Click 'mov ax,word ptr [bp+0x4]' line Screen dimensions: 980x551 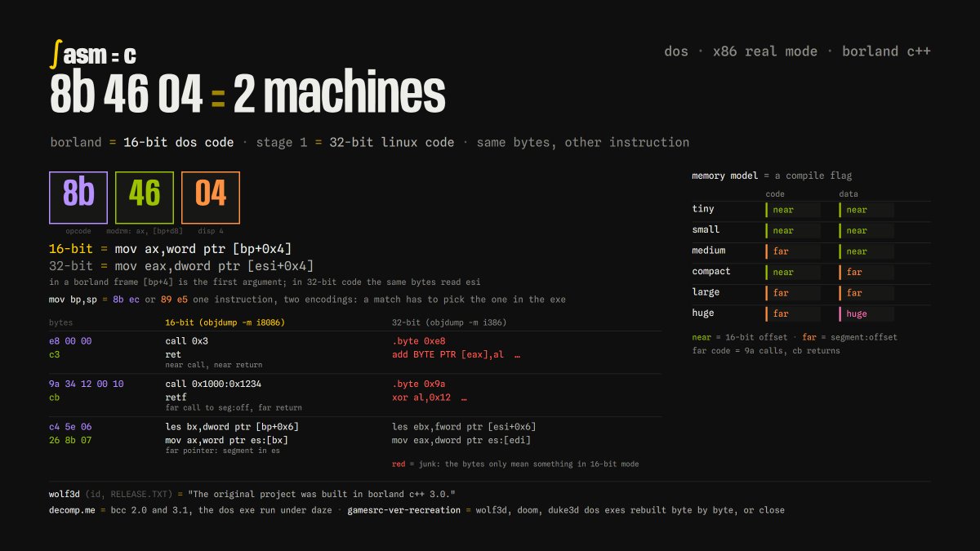click(203, 249)
